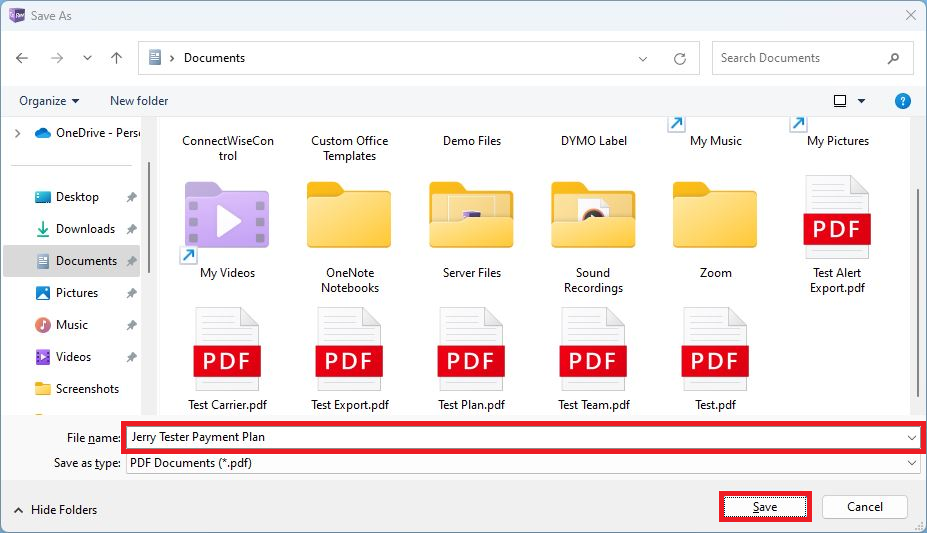Collapse with Hide Folders toggle
This screenshot has height=533, width=927.
tap(55, 510)
